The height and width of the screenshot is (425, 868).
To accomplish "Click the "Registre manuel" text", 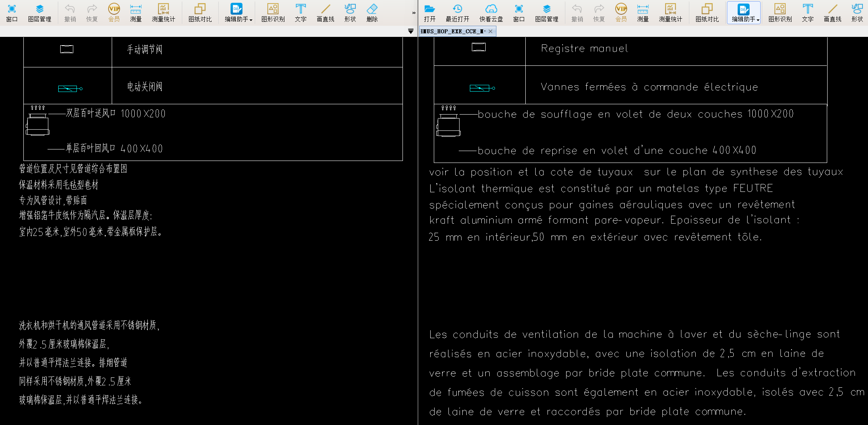I will tap(584, 48).
